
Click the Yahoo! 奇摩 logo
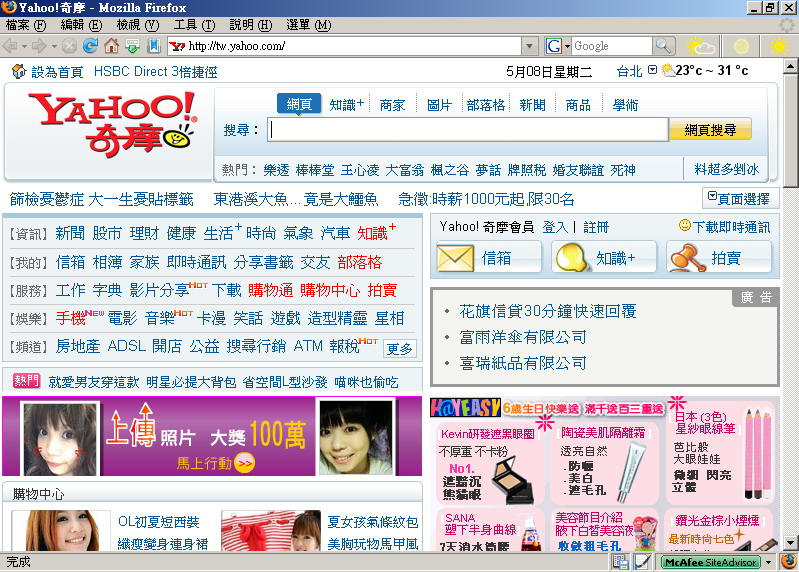pyautogui.click(x=114, y=124)
